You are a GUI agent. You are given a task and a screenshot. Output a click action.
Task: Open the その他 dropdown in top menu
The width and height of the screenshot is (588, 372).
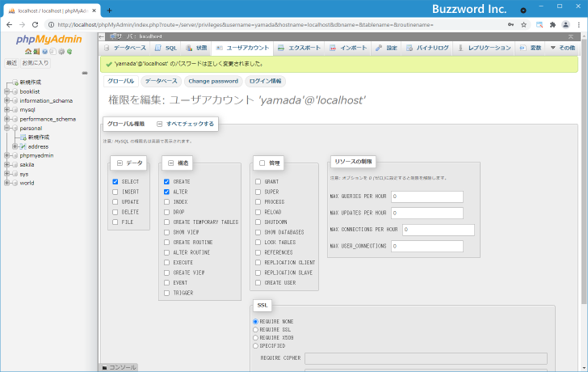point(563,48)
